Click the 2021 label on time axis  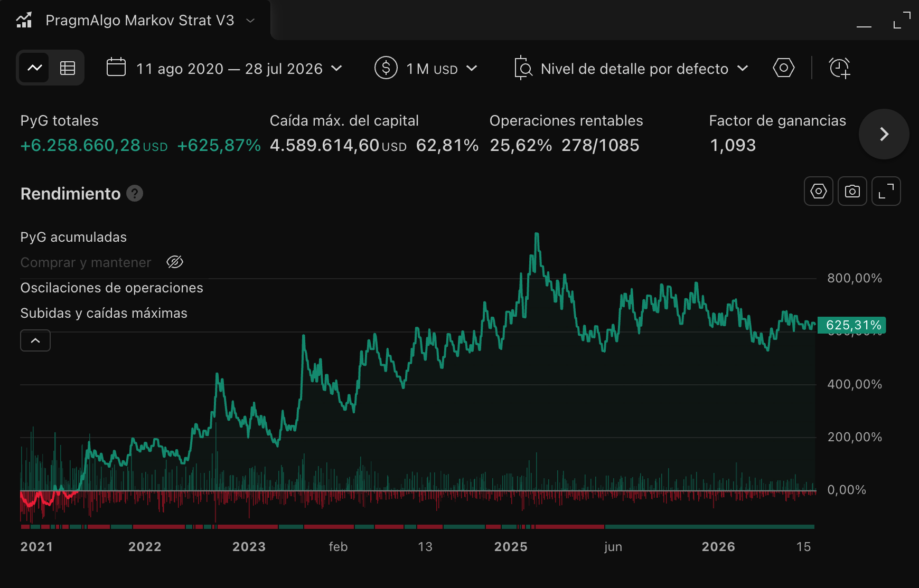pos(36,547)
